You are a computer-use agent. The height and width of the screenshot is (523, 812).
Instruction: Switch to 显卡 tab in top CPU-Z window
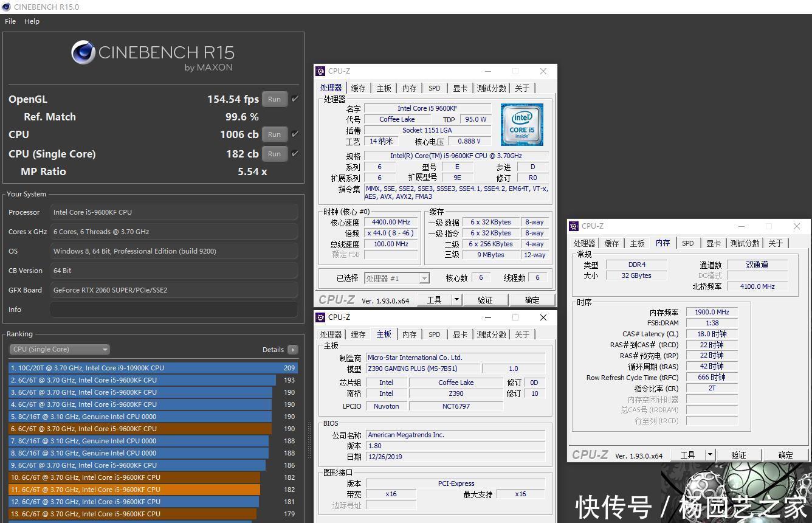[460, 88]
